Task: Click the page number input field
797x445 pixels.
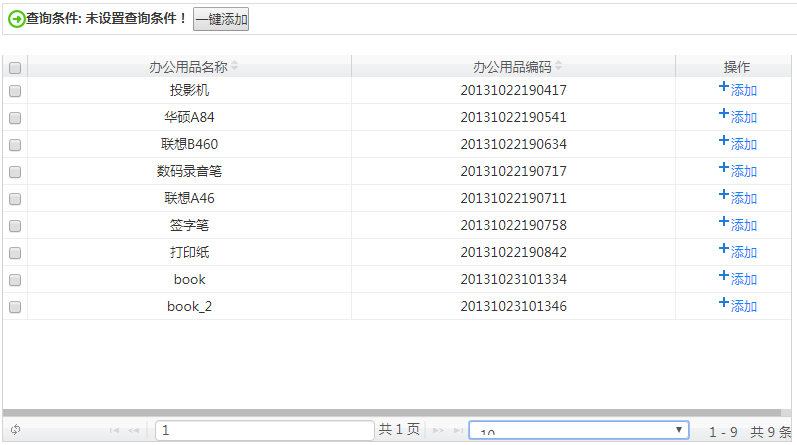Action: pos(264,430)
